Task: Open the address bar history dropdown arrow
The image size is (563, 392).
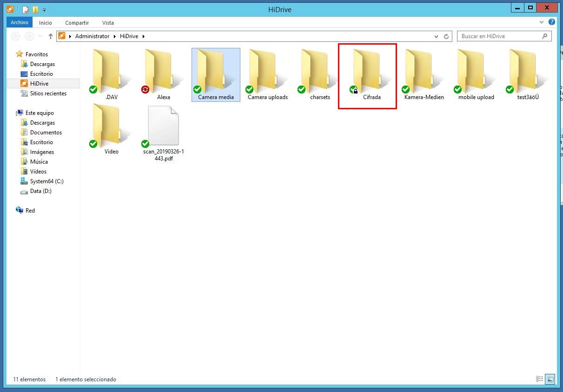Action: (x=436, y=36)
